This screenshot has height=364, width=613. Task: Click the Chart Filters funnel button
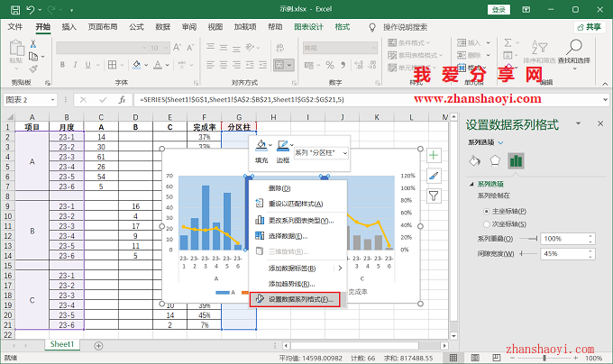[434, 196]
